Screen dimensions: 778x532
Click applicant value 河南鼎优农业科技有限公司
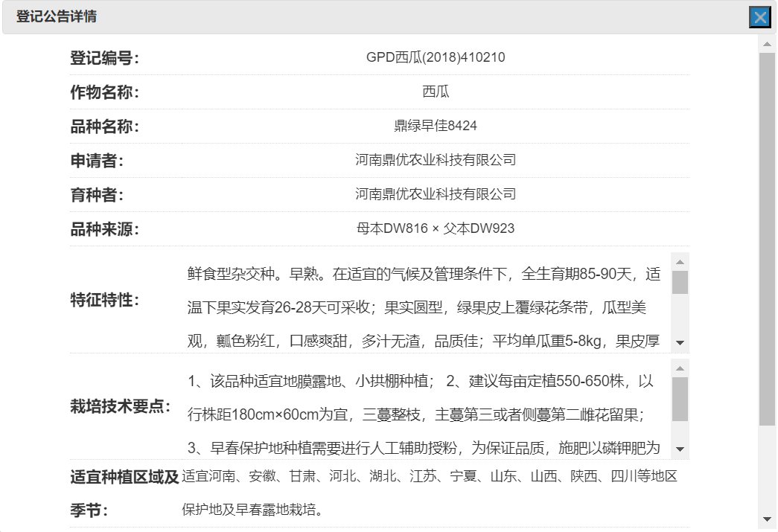pos(436,160)
